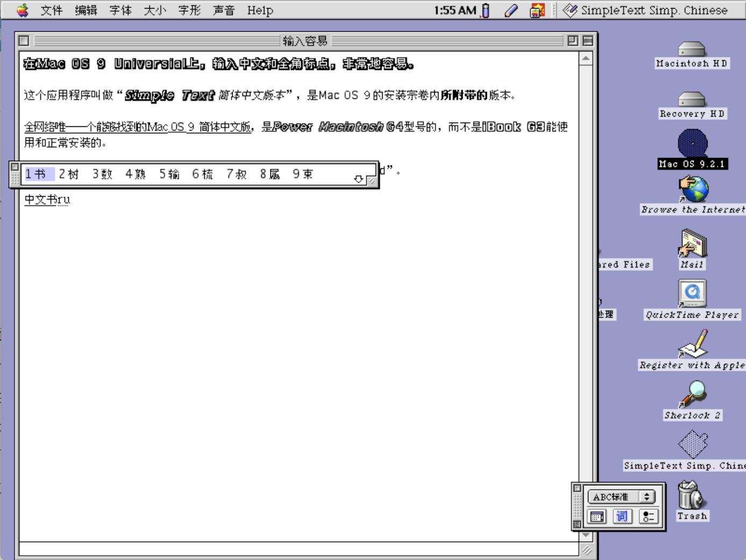Click the keyboard layout flag icon in menu bar
Screen dimensions: 746x560
click(536, 10)
